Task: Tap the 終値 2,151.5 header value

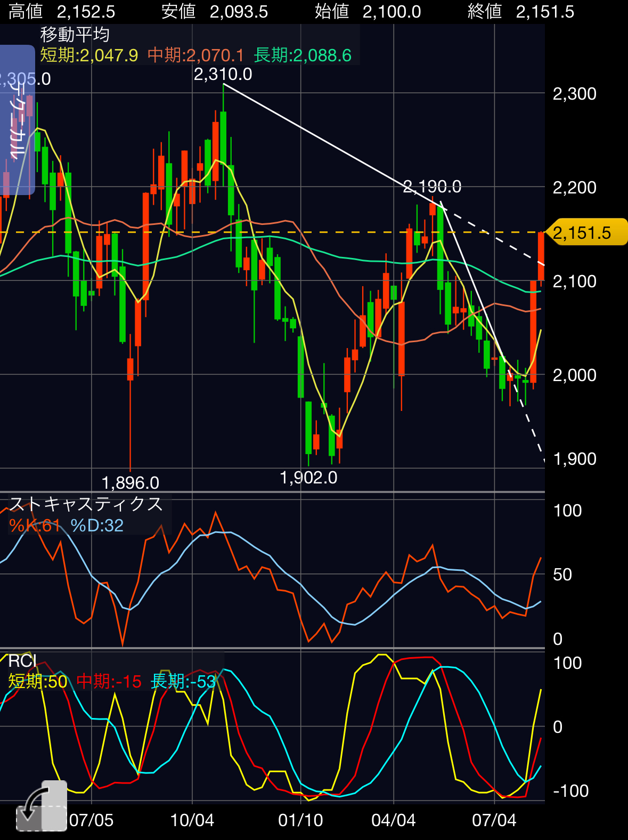Action: [x=520, y=11]
